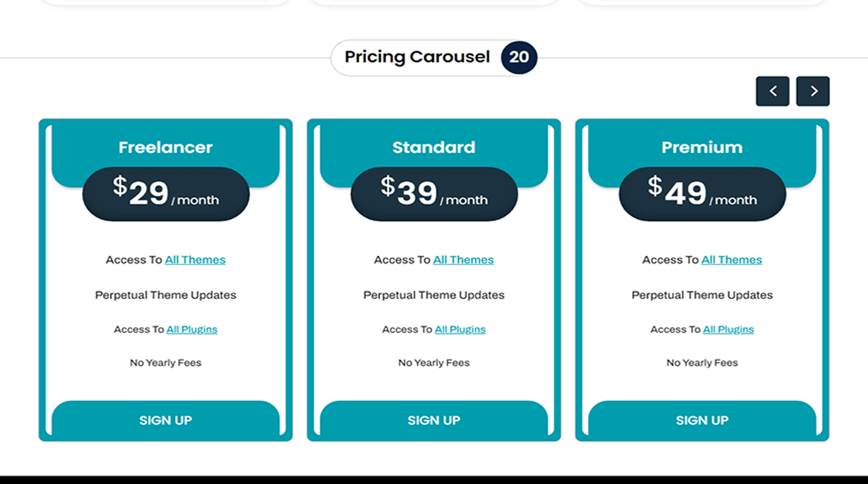The width and height of the screenshot is (868, 484).
Task: Click the Freelancer plan title
Action: pyautogui.click(x=165, y=148)
